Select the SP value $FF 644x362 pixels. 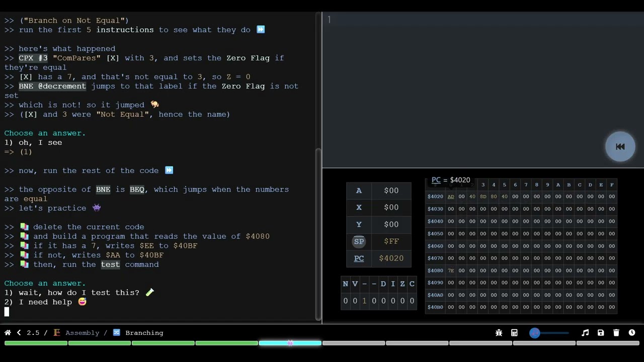pyautogui.click(x=391, y=241)
